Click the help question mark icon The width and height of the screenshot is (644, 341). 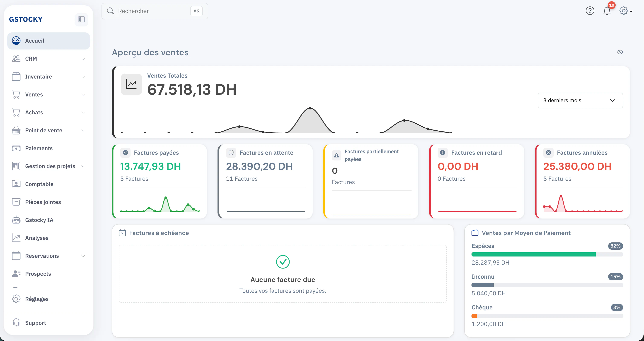590,11
